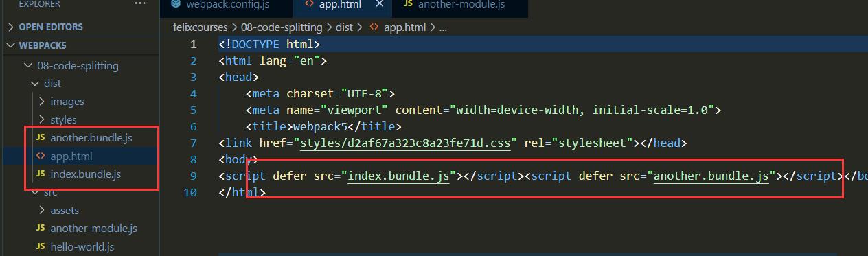Viewport: 868px width, 256px height.
Task: Click the webpack.config.js tab icon
Action: point(176,5)
